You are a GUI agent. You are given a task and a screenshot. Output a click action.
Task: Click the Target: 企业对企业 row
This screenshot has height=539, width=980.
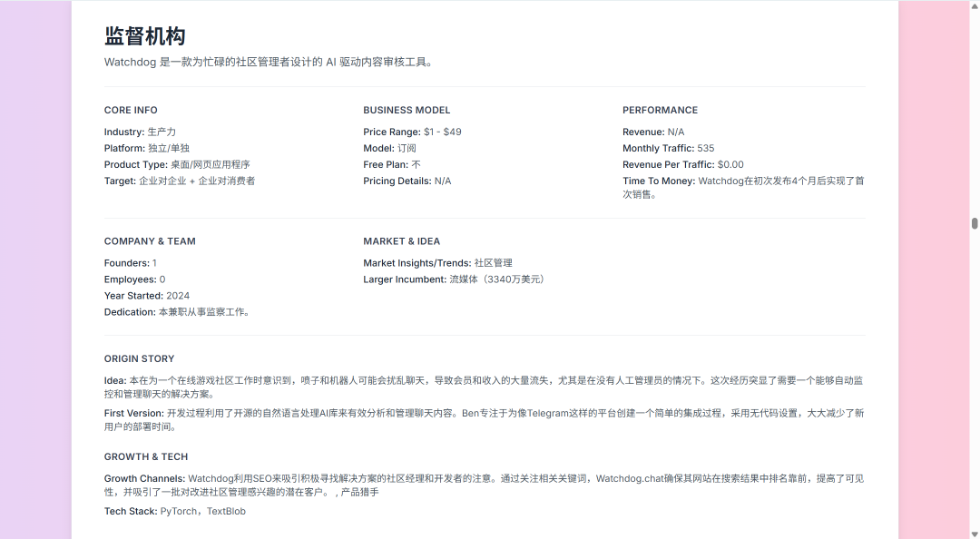180,181
